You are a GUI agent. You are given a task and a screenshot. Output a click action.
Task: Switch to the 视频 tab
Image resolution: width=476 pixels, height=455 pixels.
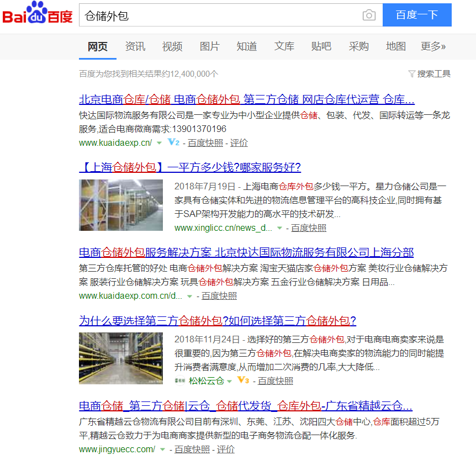[172, 46]
